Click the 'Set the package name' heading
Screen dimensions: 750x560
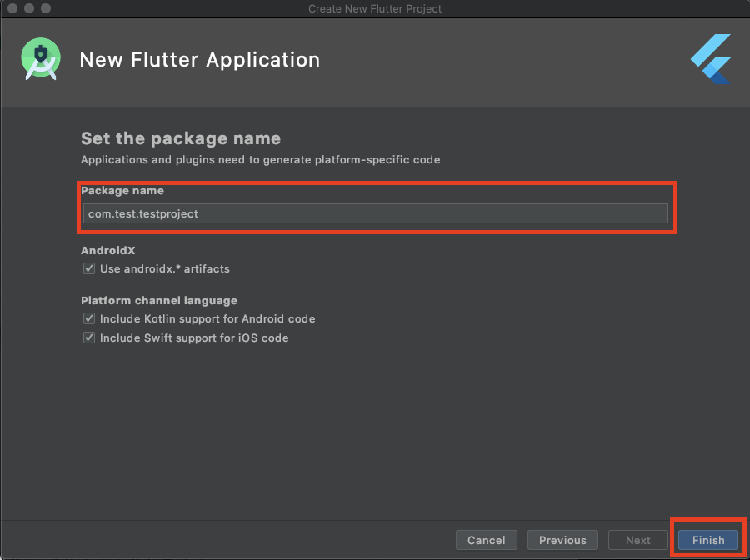coord(181,138)
